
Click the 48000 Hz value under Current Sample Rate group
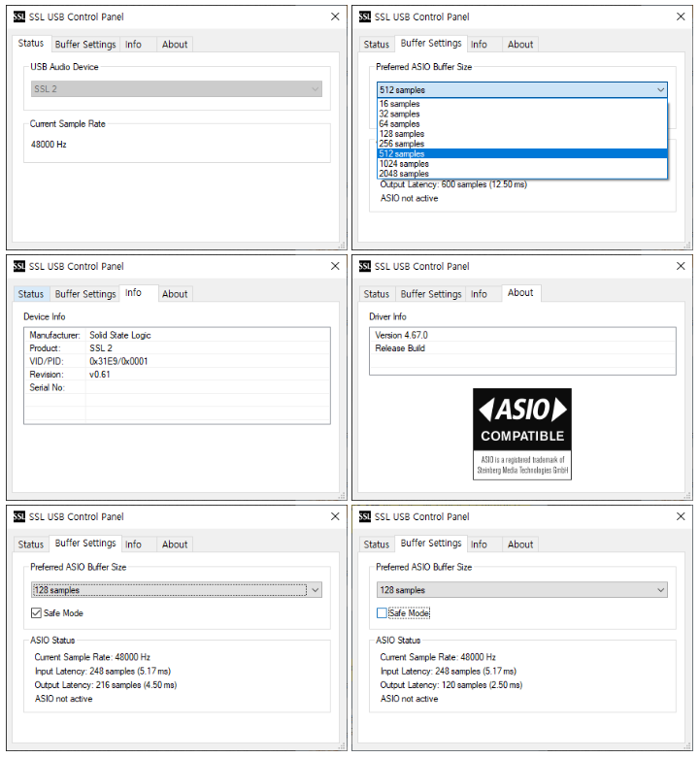(49, 145)
